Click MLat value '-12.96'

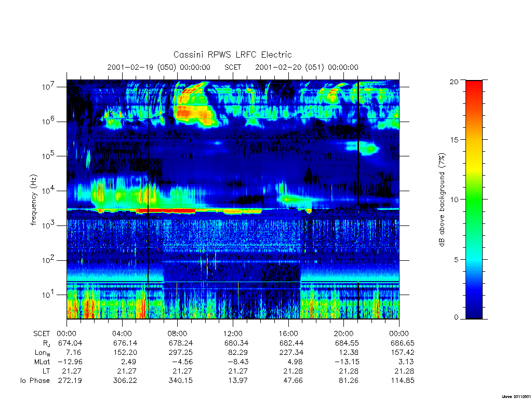(70, 362)
